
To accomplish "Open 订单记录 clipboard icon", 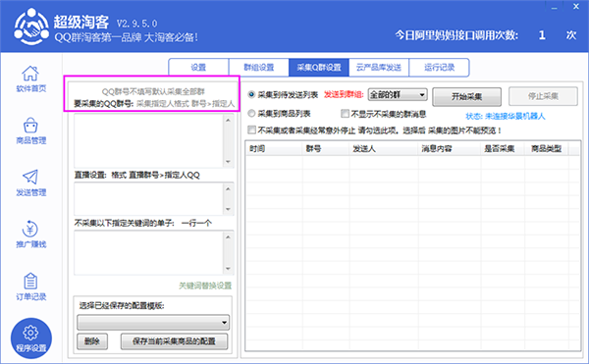I will [30, 281].
